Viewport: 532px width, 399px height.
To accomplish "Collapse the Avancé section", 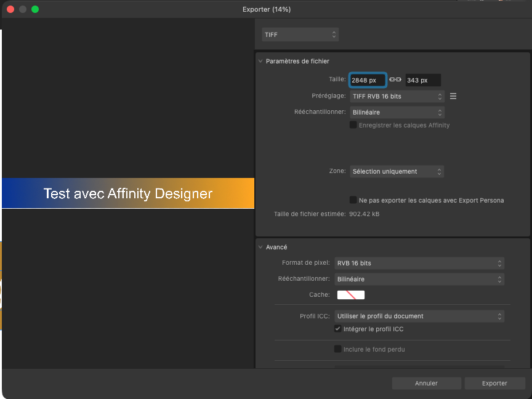I will pyautogui.click(x=260, y=247).
